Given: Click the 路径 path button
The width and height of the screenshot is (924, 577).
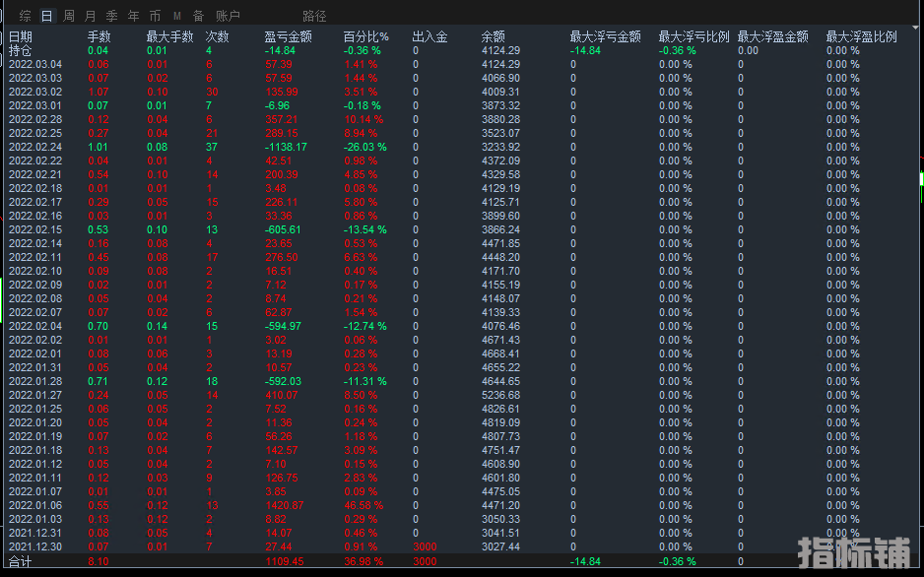Looking at the screenshot, I should pos(314,16).
